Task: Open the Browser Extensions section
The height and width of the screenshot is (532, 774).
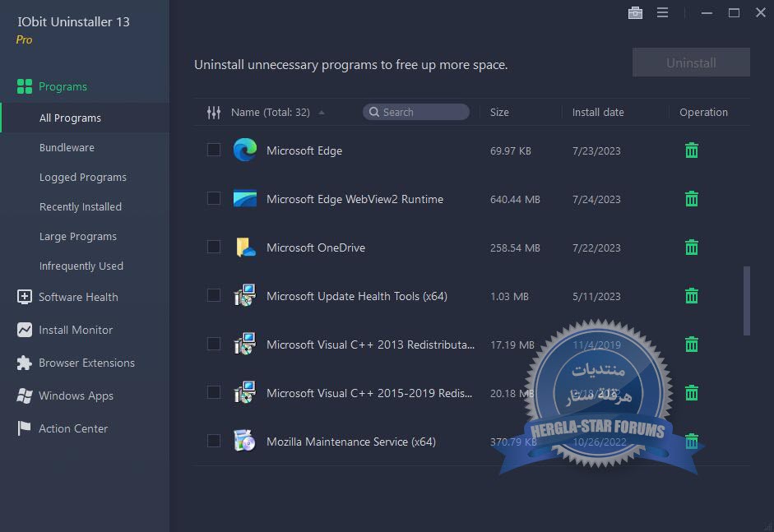Action: pos(86,363)
